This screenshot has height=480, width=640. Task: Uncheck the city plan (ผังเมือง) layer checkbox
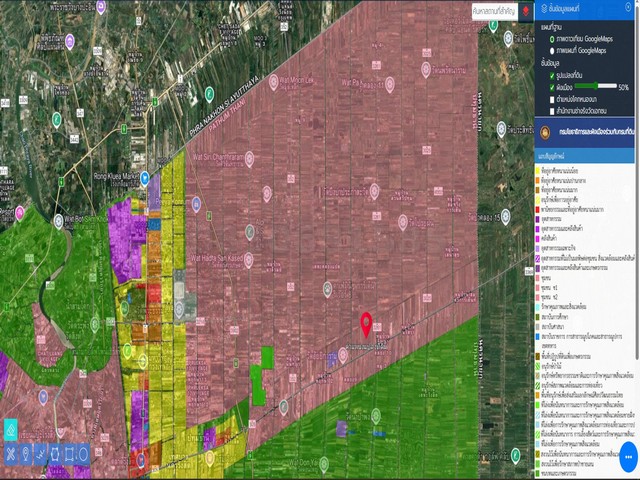(x=551, y=87)
